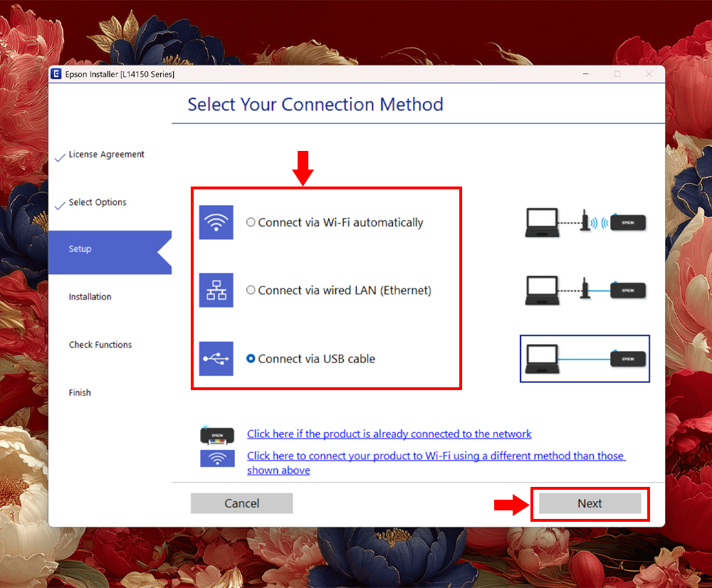Click the 'Select Your Connection Method' heading
712x588 pixels.
(315, 105)
